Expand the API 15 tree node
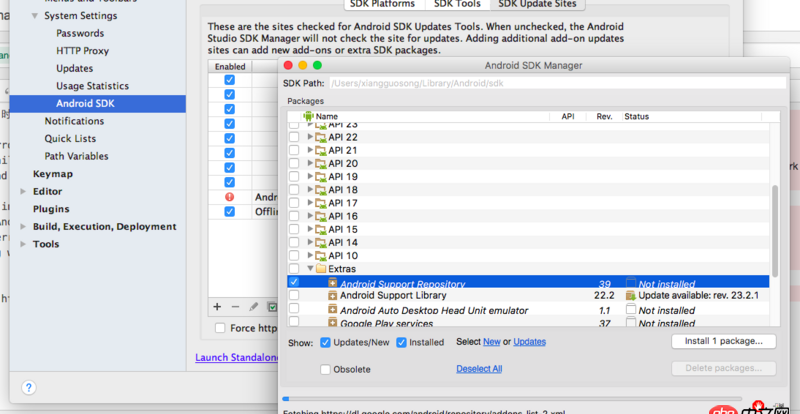Image resolution: width=800 pixels, height=414 pixels. pyautogui.click(x=310, y=229)
